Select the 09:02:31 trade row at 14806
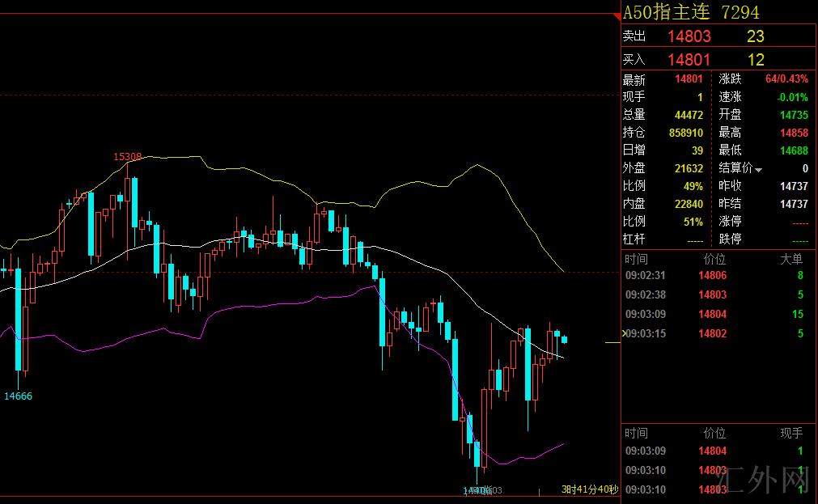This screenshot has width=818, height=504. point(712,276)
